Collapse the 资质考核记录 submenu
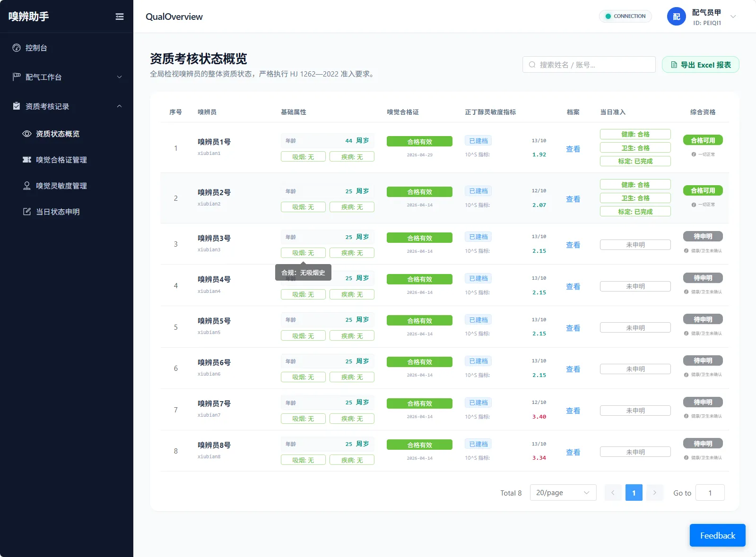 point(119,106)
